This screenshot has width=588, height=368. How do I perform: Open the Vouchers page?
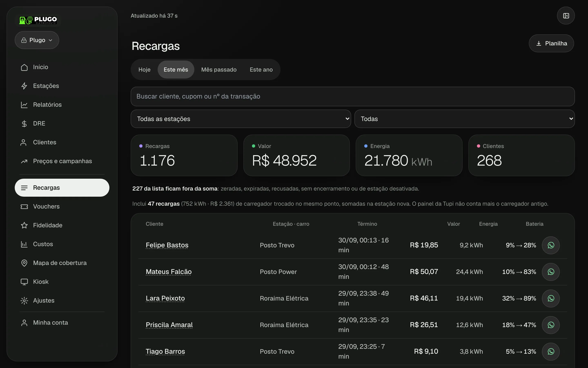[x=62, y=206]
